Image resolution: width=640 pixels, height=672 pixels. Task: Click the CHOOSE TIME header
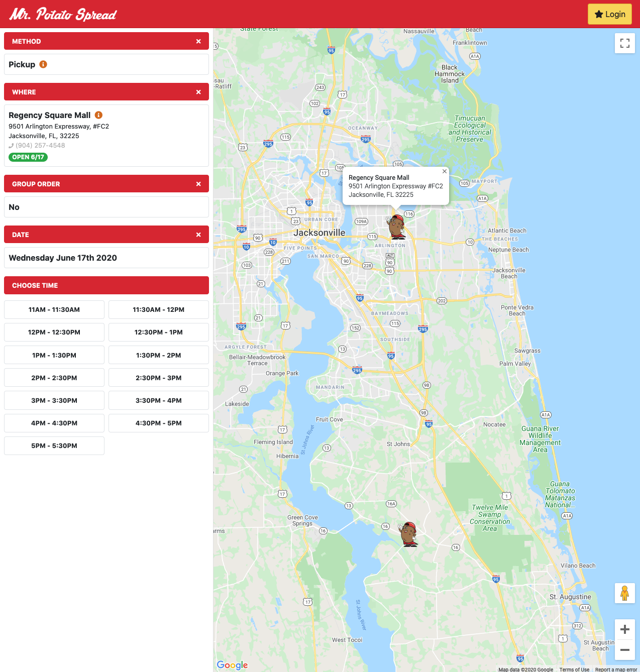tap(106, 285)
